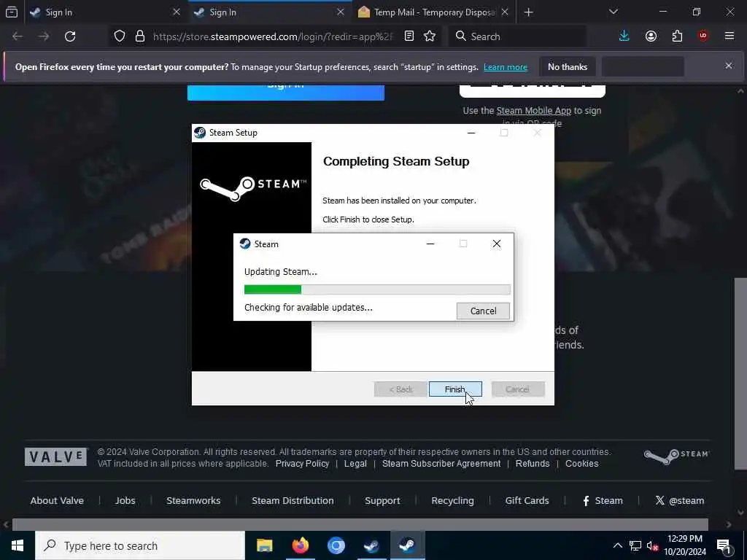747x560 pixels.
Task: Open File Explorer from taskbar
Action: pyautogui.click(x=264, y=545)
